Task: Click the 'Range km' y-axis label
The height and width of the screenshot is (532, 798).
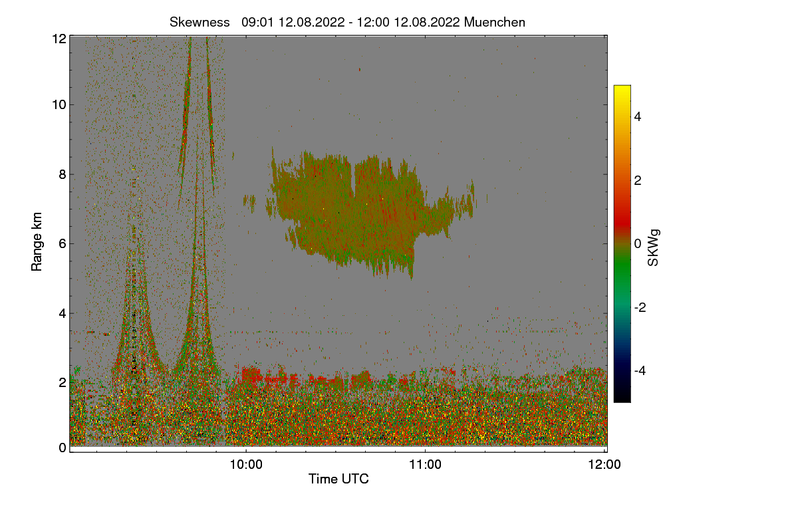Action: pos(37,243)
